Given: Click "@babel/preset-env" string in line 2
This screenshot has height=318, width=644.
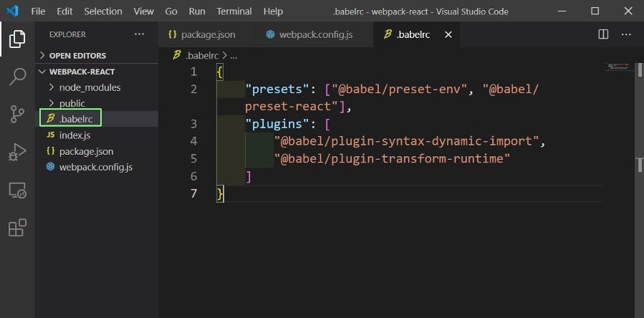Looking at the screenshot, I should pyautogui.click(x=400, y=89).
